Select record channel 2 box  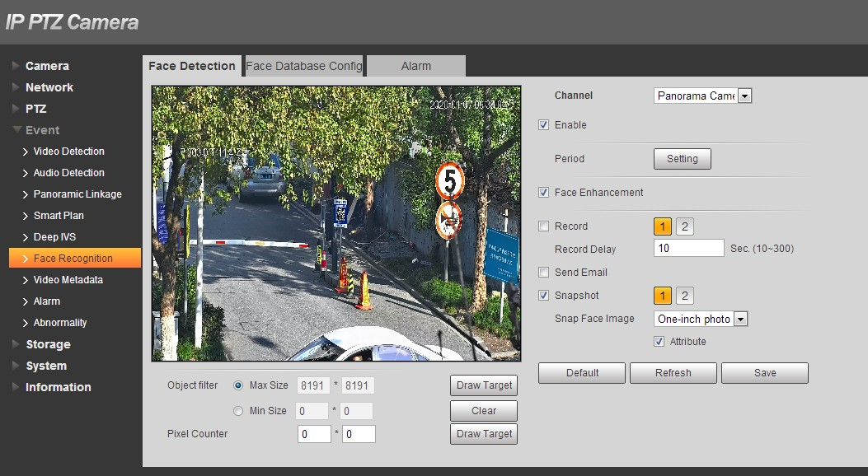(685, 226)
